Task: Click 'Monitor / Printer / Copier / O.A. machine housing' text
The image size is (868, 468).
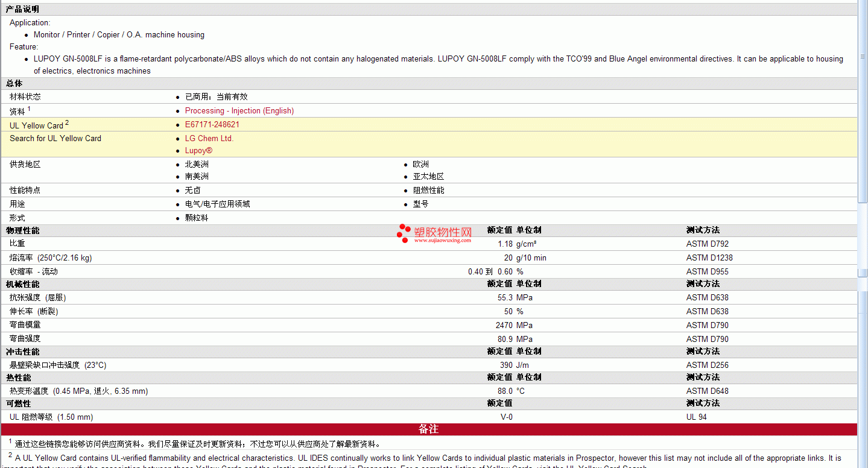Action: pyautogui.click(x=119, y=35)
